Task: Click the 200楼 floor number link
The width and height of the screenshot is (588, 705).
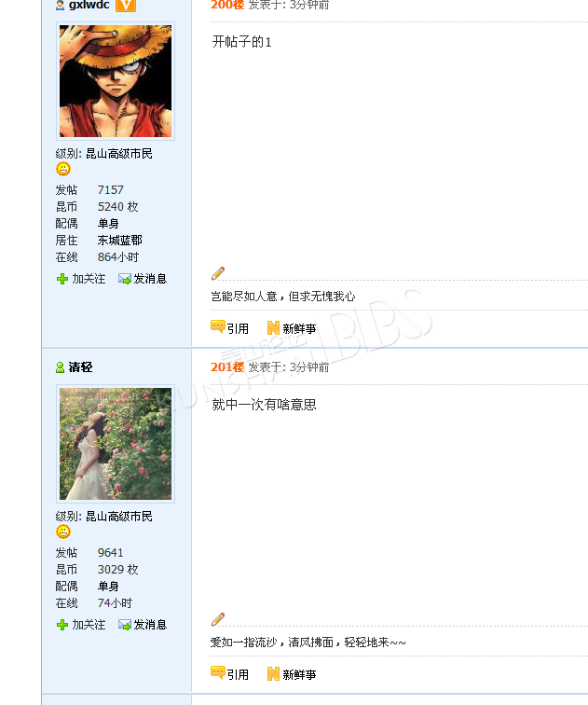Action: (x=227, y=5)
